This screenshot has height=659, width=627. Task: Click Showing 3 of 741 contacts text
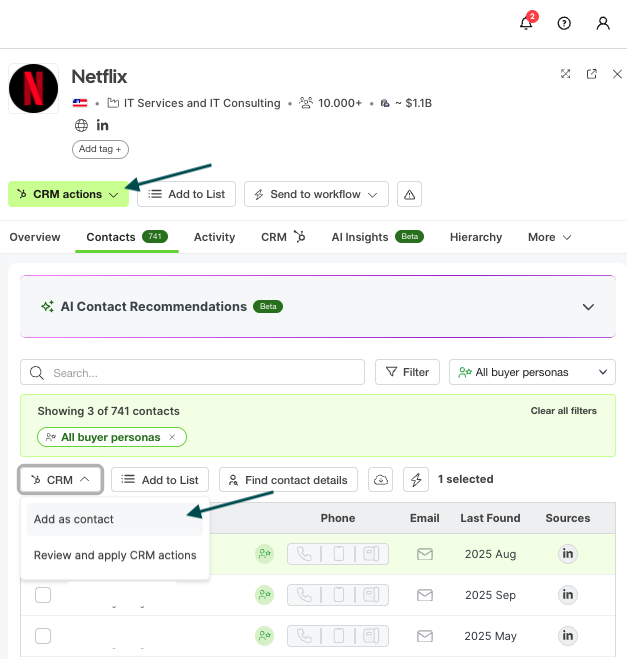coord(108,411)
